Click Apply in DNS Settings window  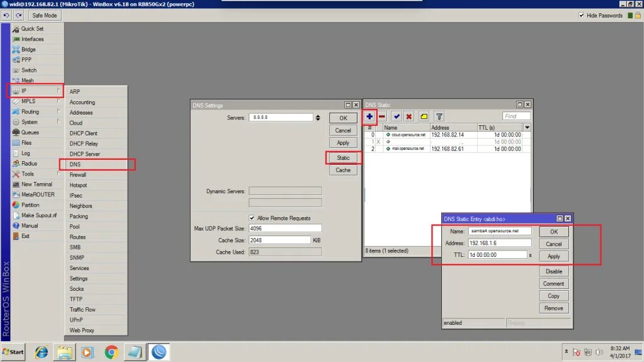point(343,142)
